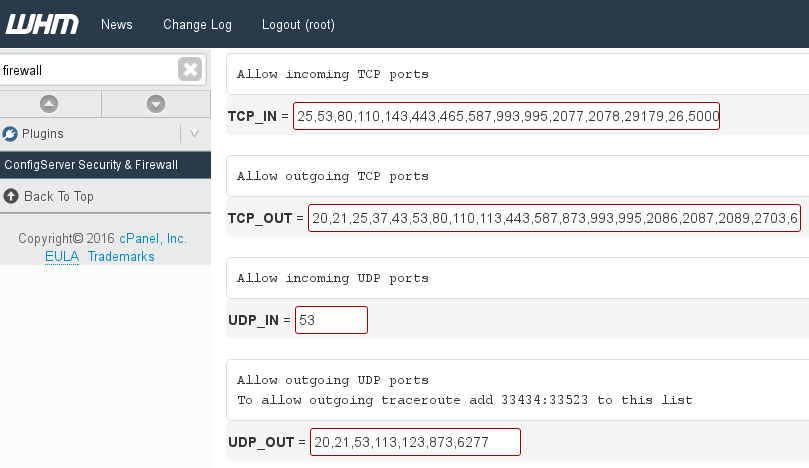Logout of the root account
Viewport: 809px width, 468px height.
298,25
